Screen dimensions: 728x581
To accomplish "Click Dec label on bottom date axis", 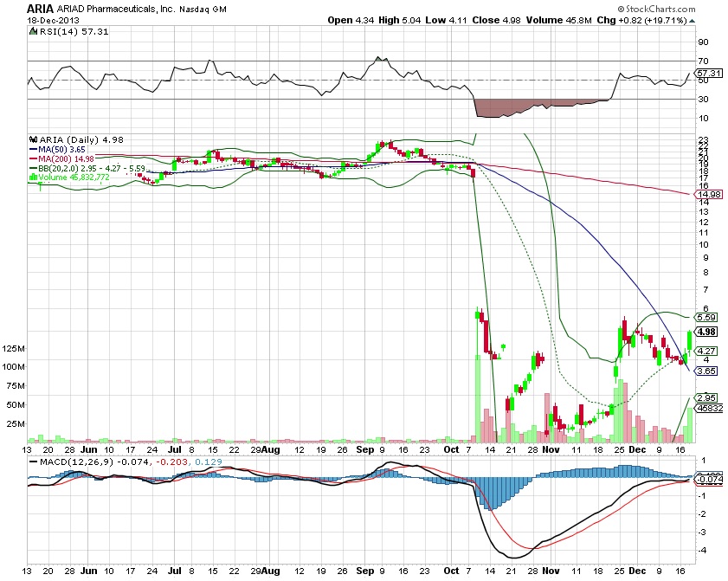I will (637, 571).
